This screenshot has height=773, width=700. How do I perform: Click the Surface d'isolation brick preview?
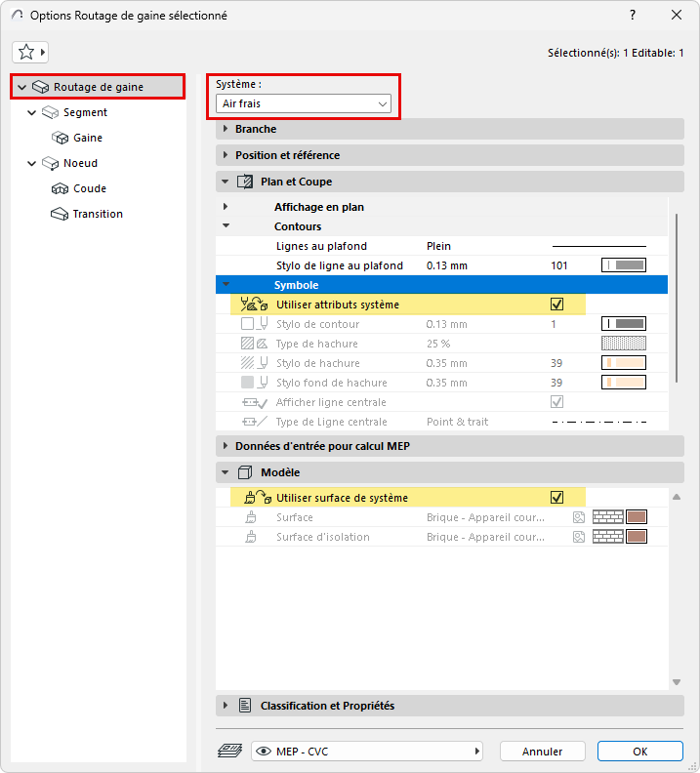pos(608,537)
